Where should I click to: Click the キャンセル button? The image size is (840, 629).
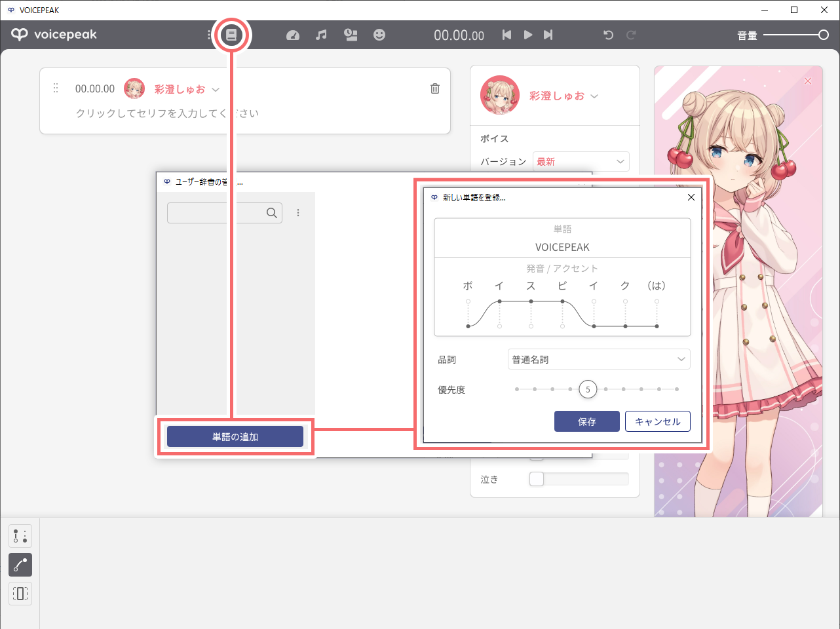658,421
